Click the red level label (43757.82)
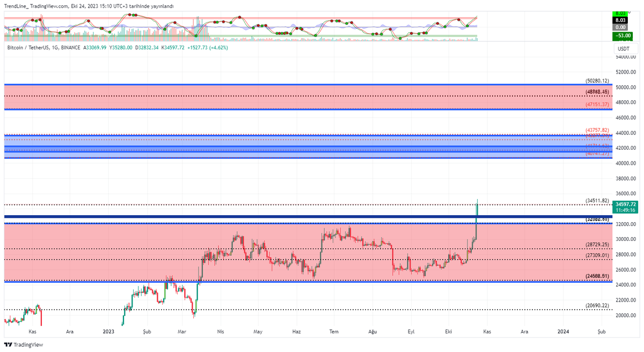 pos(597,130)
